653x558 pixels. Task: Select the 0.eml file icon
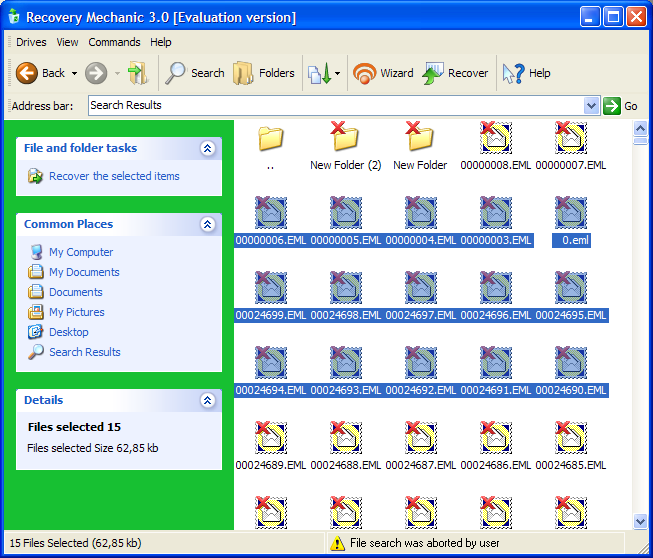click(x=571, y=212)
